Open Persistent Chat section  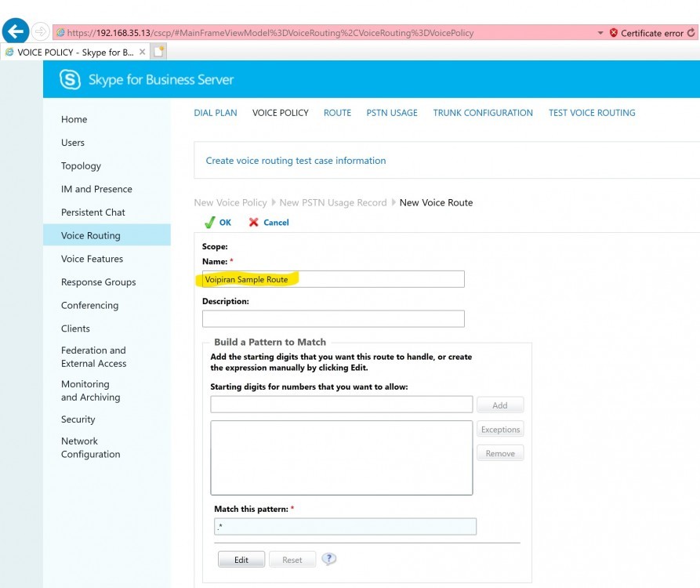(x=92, y=212)
